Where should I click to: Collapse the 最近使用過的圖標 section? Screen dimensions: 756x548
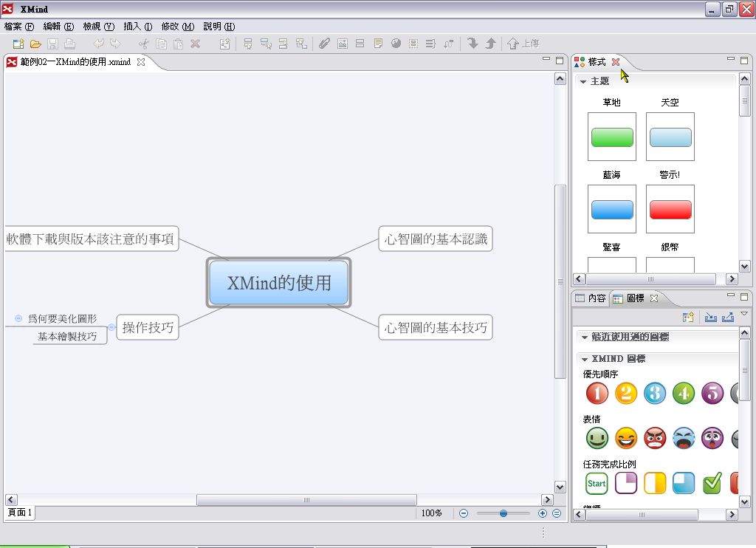click(585, 337)
